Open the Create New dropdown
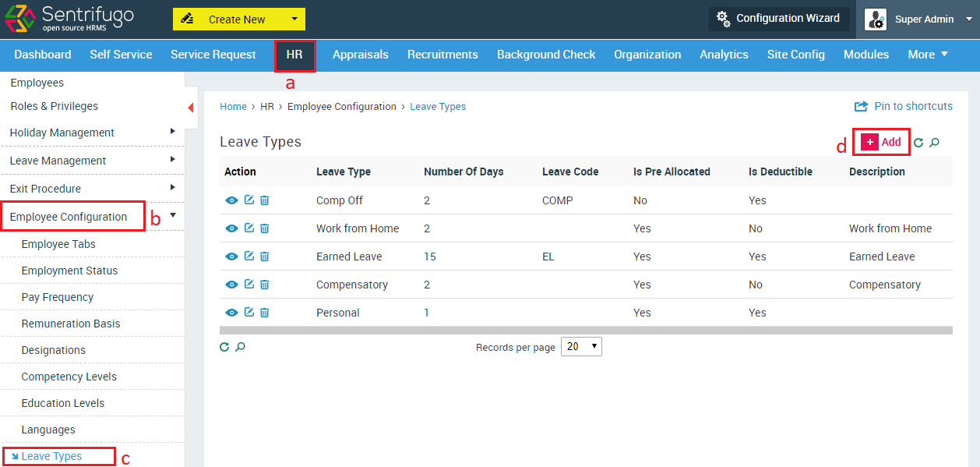 click(239, 19)
